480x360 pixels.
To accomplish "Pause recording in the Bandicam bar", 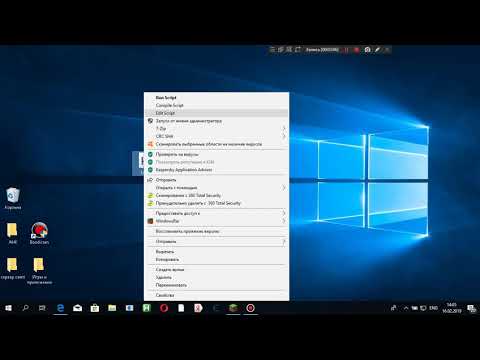I will coord(346,50).
